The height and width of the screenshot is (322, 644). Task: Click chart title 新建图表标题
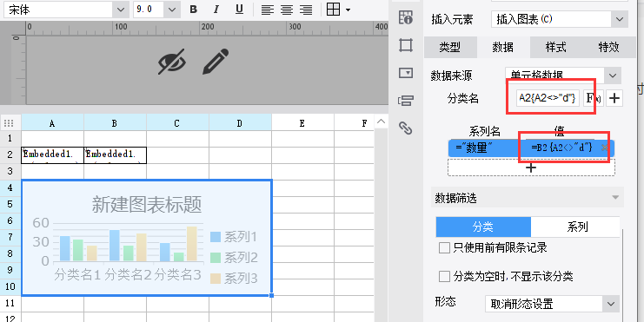pos(147,204)
